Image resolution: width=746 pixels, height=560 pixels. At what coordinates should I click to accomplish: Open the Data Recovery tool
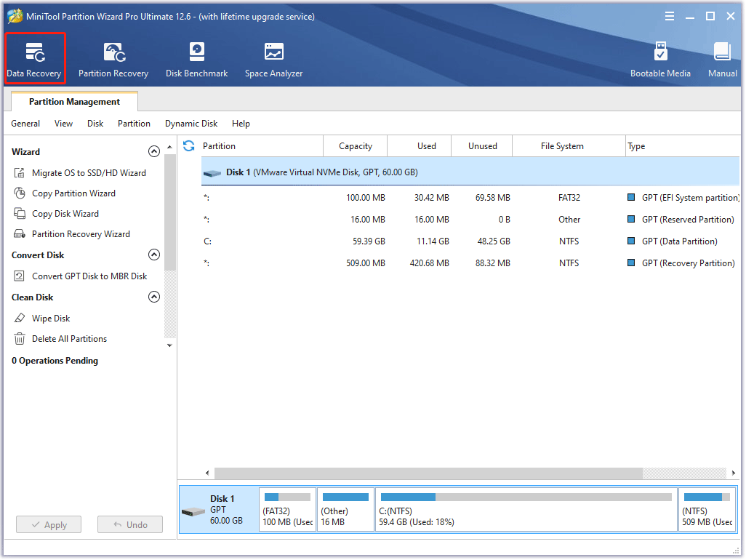click(x=34, y=58)
